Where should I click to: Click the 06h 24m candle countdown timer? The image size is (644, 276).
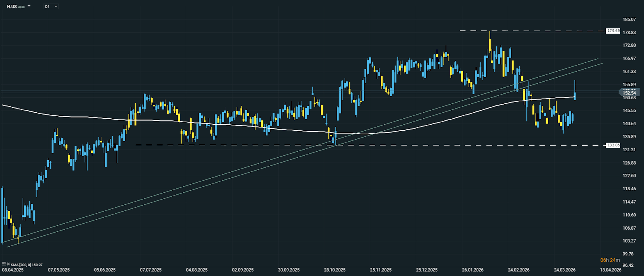610,260
